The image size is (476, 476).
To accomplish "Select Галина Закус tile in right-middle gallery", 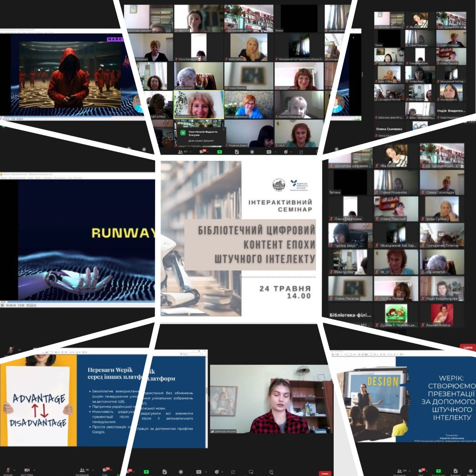I will pos(350,236).
